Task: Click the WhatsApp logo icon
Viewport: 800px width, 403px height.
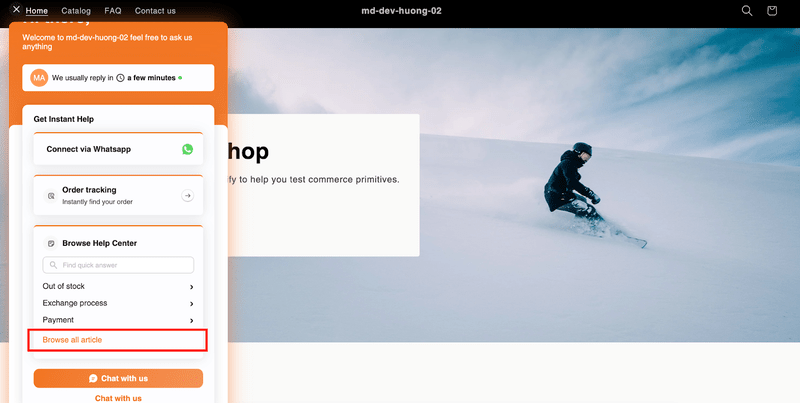Action: coord(188,149)
